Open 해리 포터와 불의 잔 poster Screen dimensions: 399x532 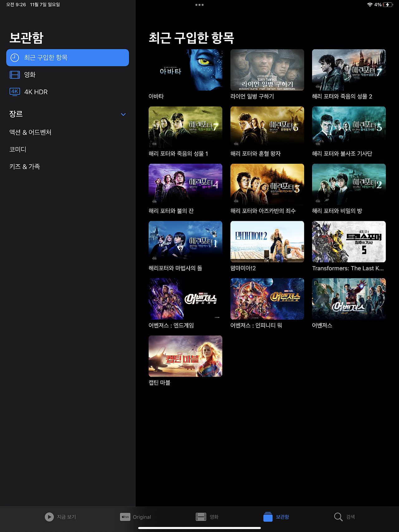(185, 185)
